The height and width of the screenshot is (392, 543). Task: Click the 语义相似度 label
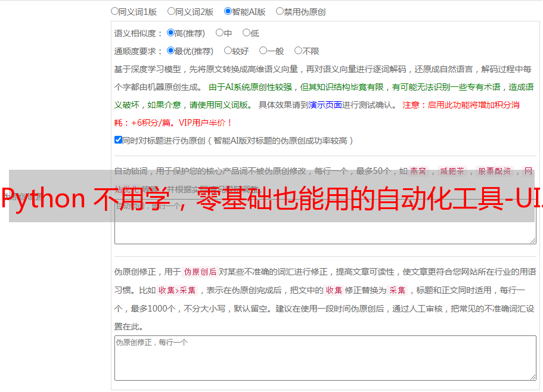[x=138, y=33]
